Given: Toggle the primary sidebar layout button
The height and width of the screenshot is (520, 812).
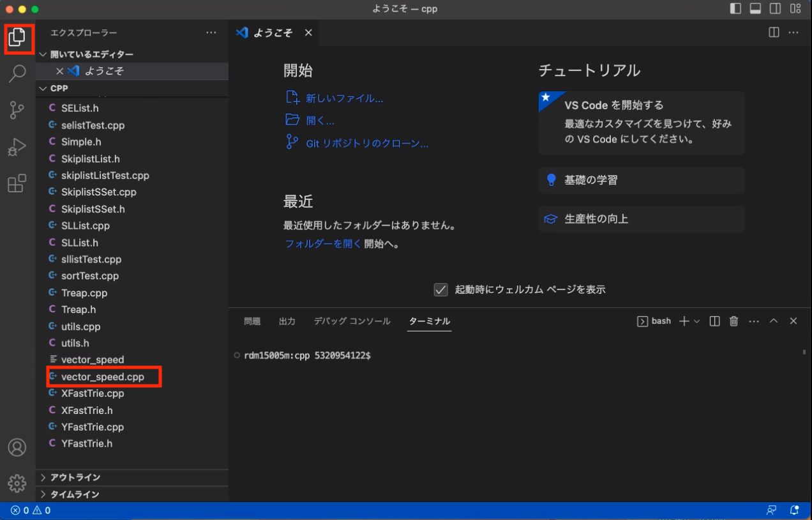Looking at the screenshot, I should tap(736, 9).
